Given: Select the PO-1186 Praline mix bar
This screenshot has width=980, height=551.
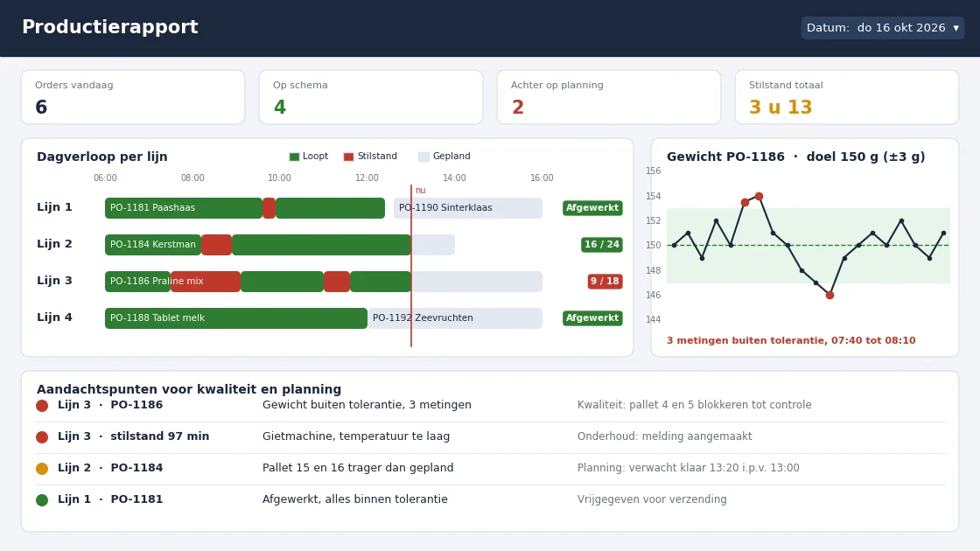Looking at the screenshot, I should (x=137, y=281).
